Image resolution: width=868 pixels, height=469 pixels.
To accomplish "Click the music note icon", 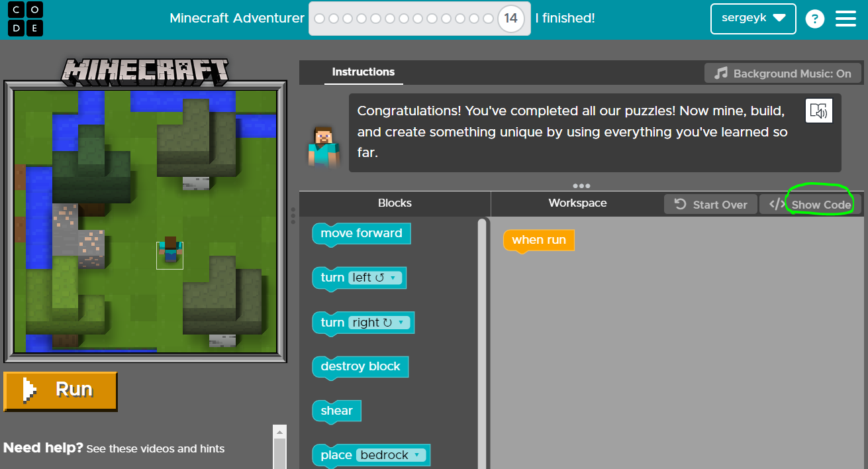I will coord(721,73).
